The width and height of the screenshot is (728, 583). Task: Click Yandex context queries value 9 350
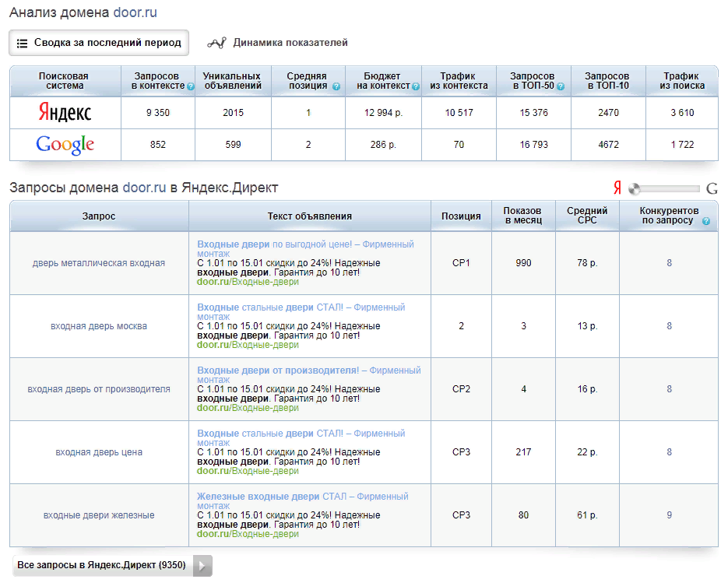point(158,113)
